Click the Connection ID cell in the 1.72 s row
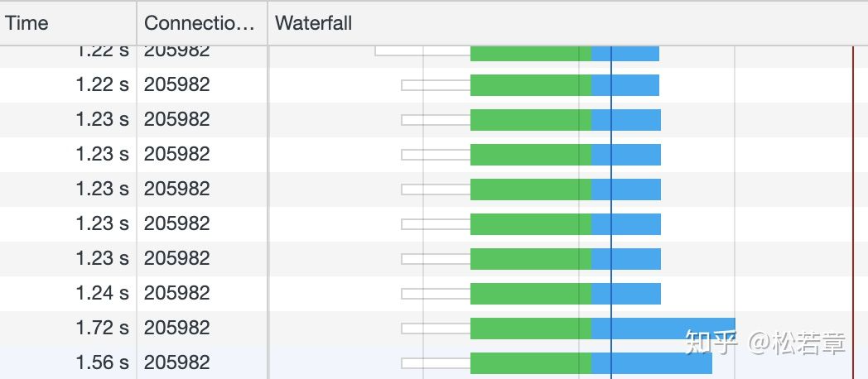The height and width of the screenshot is (379, 868). 177,328
